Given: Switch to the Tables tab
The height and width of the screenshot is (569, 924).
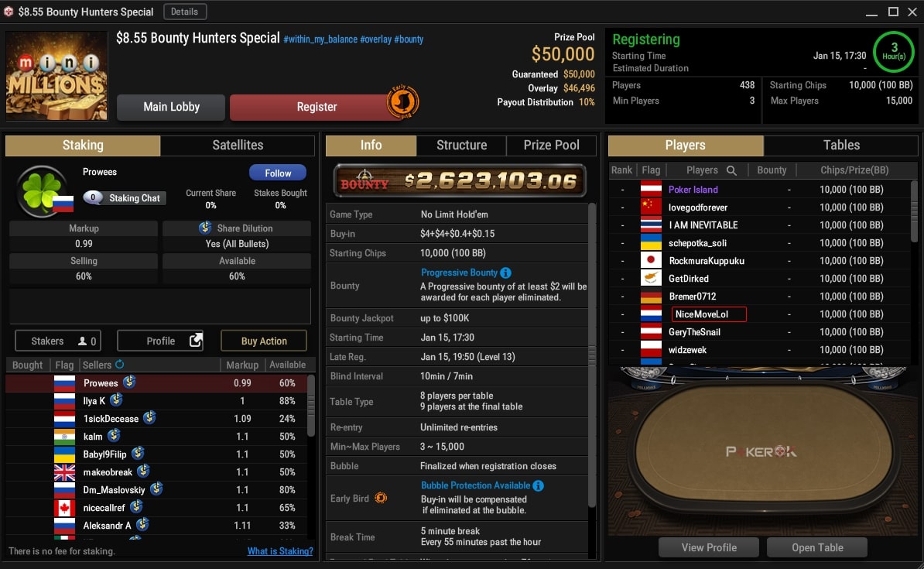Looking at the screenshot, I should 841,145.
